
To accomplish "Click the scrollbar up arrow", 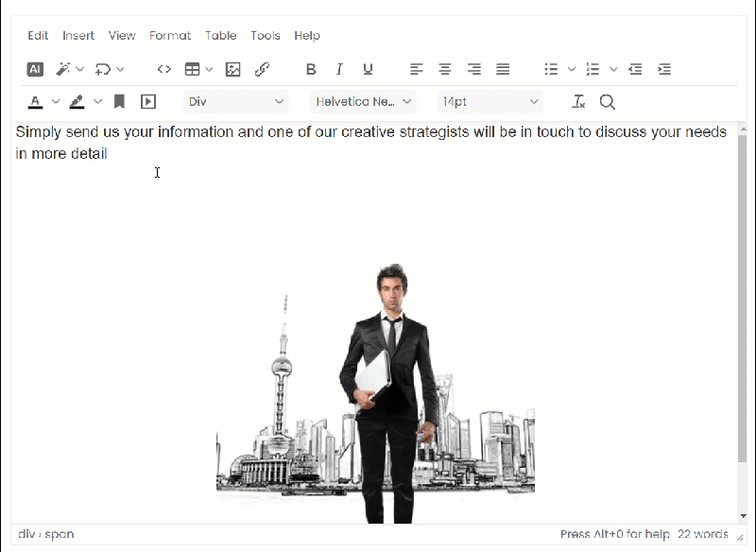I will point(743,129).
